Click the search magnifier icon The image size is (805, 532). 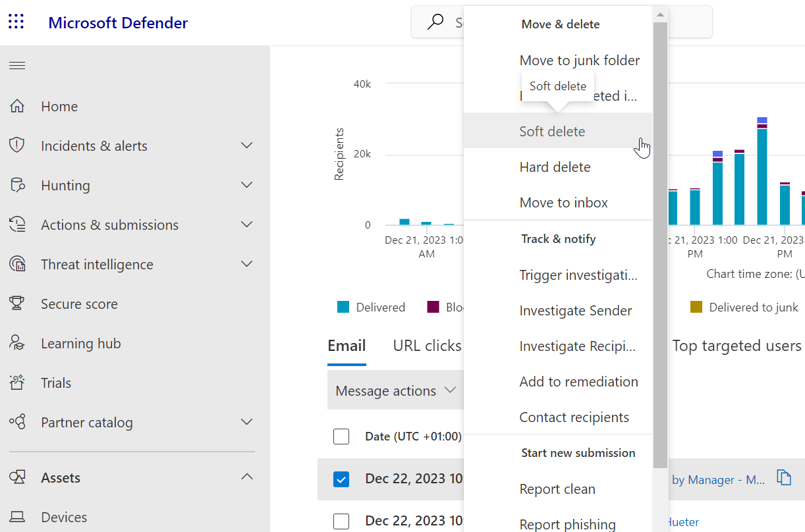point(435,22)
